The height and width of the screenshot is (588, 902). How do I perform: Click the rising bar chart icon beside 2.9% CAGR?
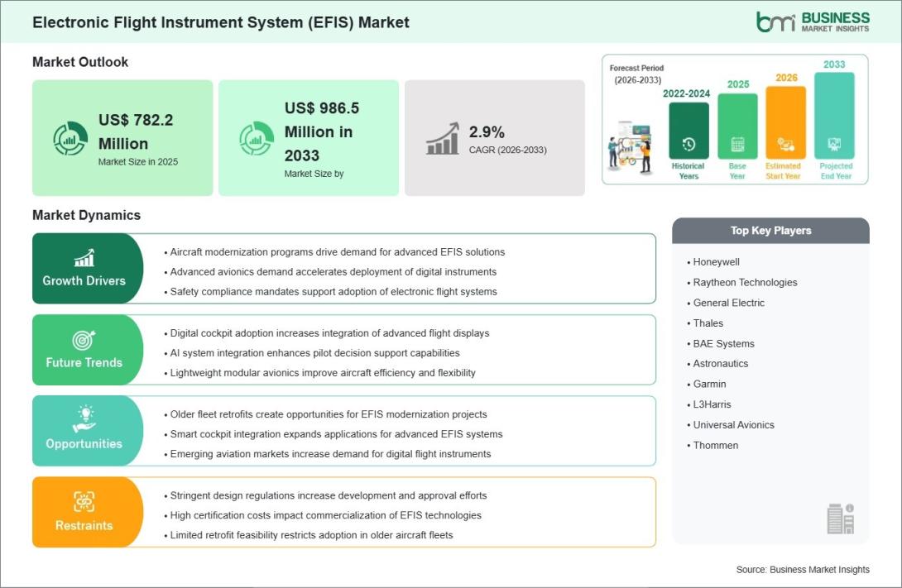[443, 138]
